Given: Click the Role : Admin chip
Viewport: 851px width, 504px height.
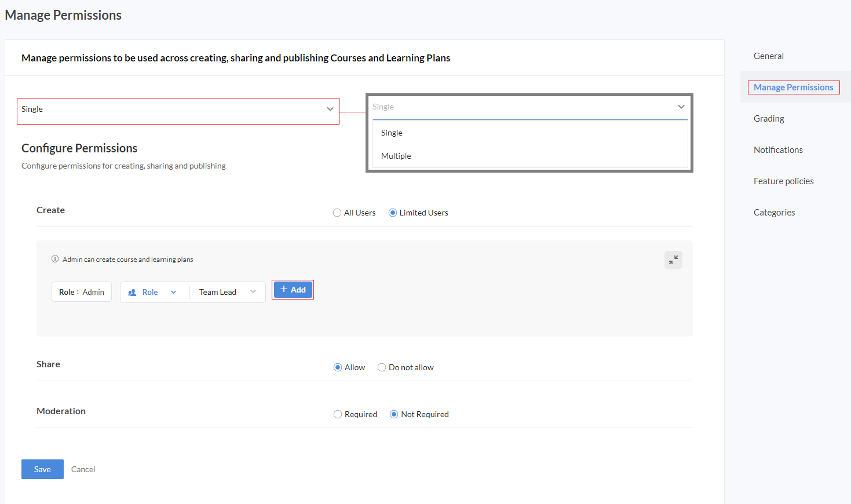Looking at the screenshot, I should tap(82, 292).
